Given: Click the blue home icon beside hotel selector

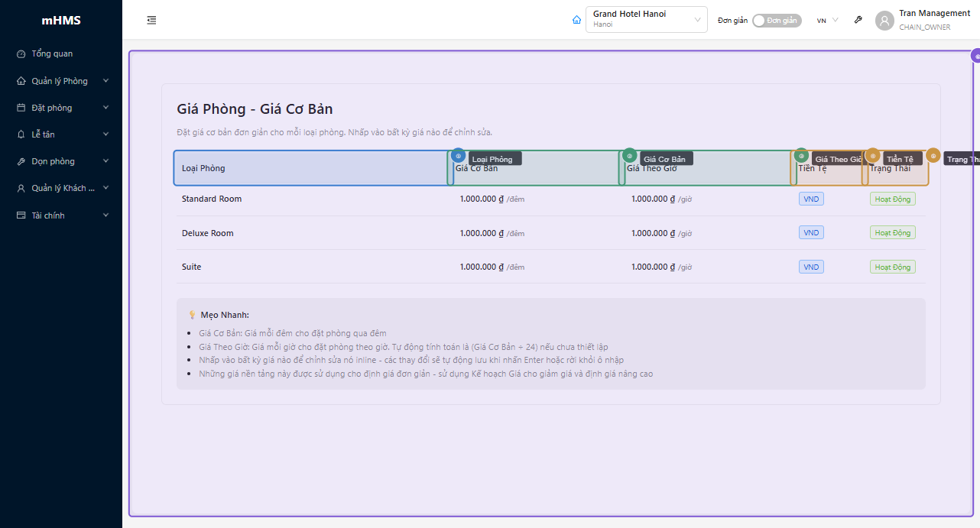Looking at the screenshot, I should 576,20.
